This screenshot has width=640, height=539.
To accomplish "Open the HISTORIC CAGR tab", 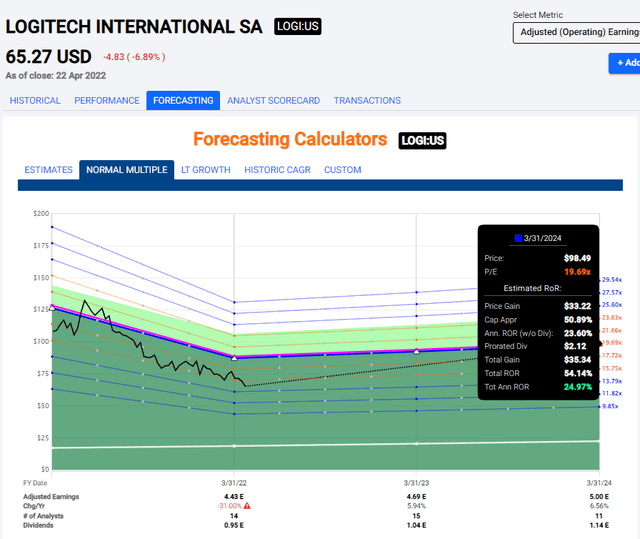I will (278, 170).
